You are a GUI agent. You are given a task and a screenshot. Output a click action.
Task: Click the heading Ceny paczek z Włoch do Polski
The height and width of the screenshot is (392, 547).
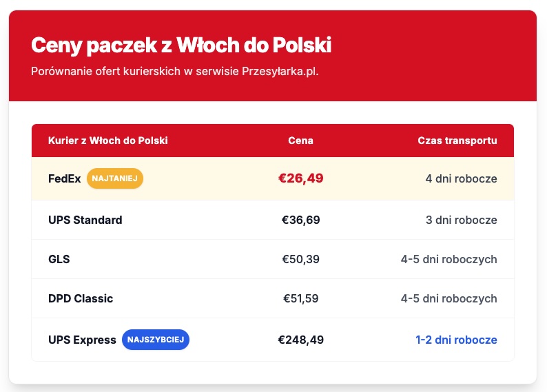click(x=181, y=45)
